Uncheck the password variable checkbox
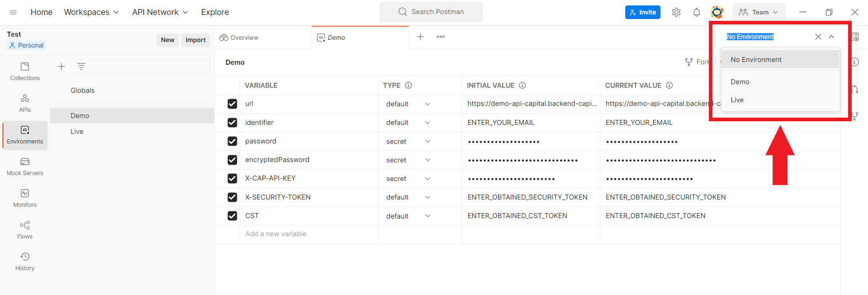The height and width of the screenshot is (295, 868). [232, 141]
